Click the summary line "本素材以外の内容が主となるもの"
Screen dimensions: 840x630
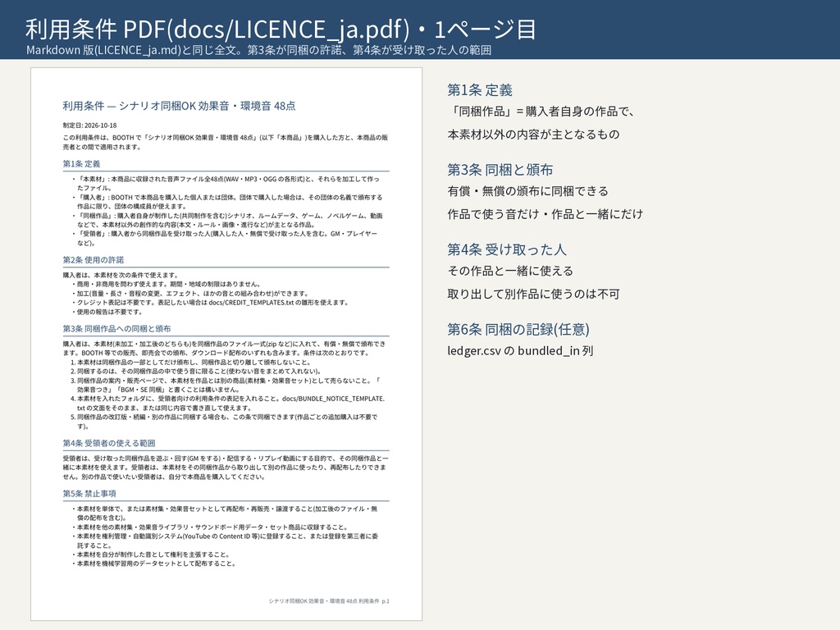[533, 135]
